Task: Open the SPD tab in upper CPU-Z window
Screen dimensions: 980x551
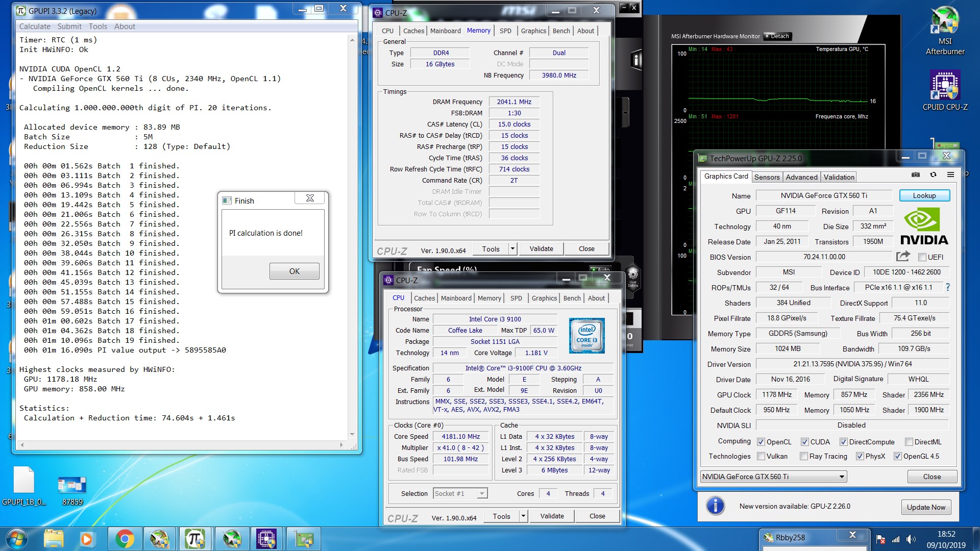Action: 505,31
